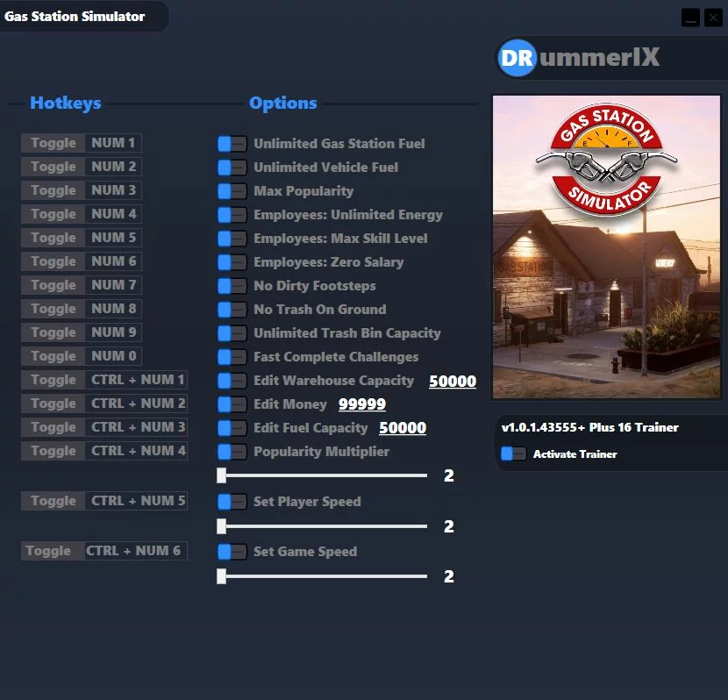Click the Hotkeys section heading

66,104
